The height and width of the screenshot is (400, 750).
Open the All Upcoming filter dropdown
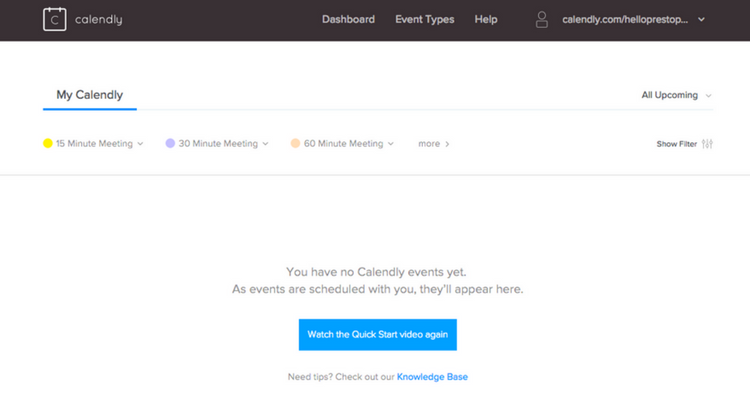click(676, 95)
